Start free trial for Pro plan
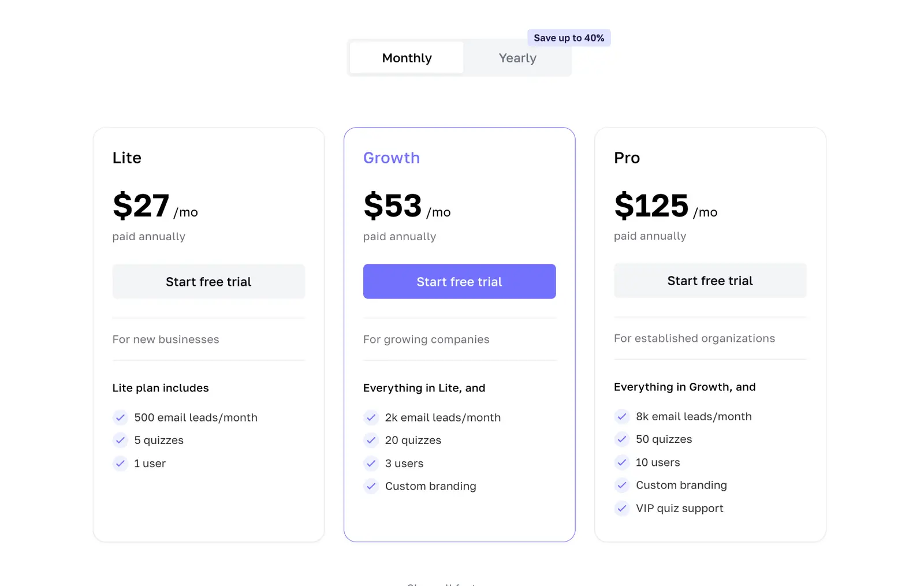The width and height of the screenshot is (924, 586). click(x=710, y=281)
